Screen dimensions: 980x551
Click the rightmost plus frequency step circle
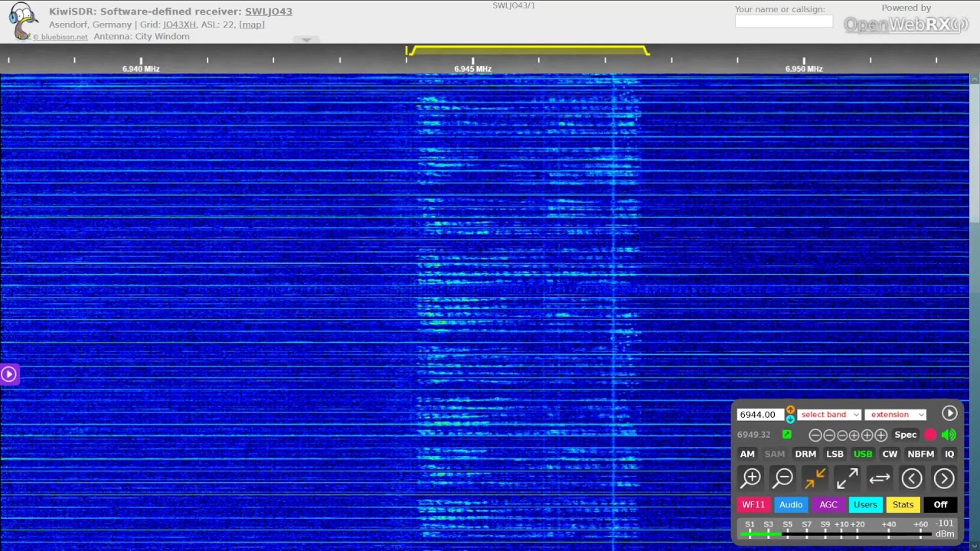click(881, 435)
